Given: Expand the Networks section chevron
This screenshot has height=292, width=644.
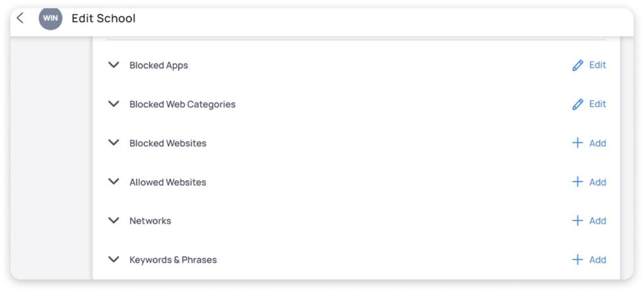Looking at the screenshot, I should [x=114, y=221].
